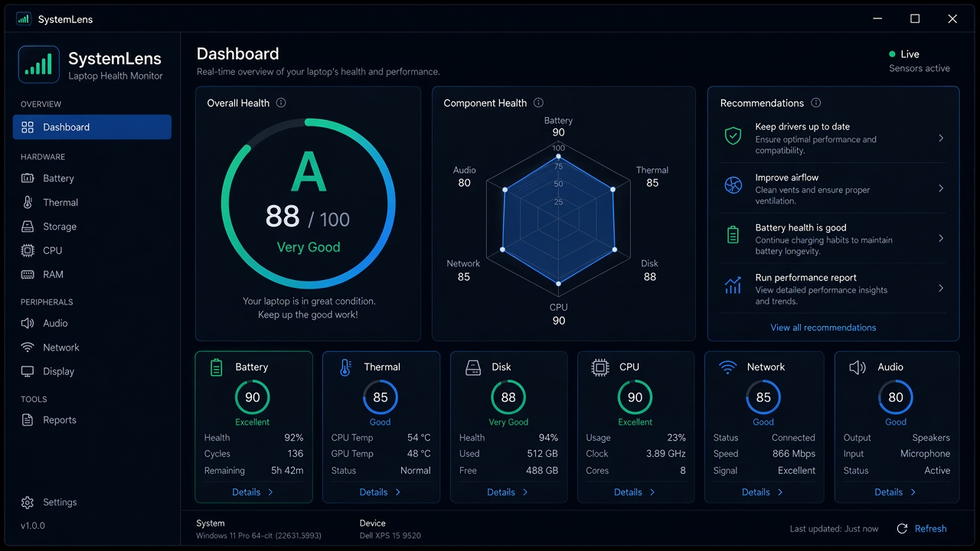The height and width of the screenshot is (551, 980).
Task: Click the fan icon next to Improve airflow
Action: 733,184
